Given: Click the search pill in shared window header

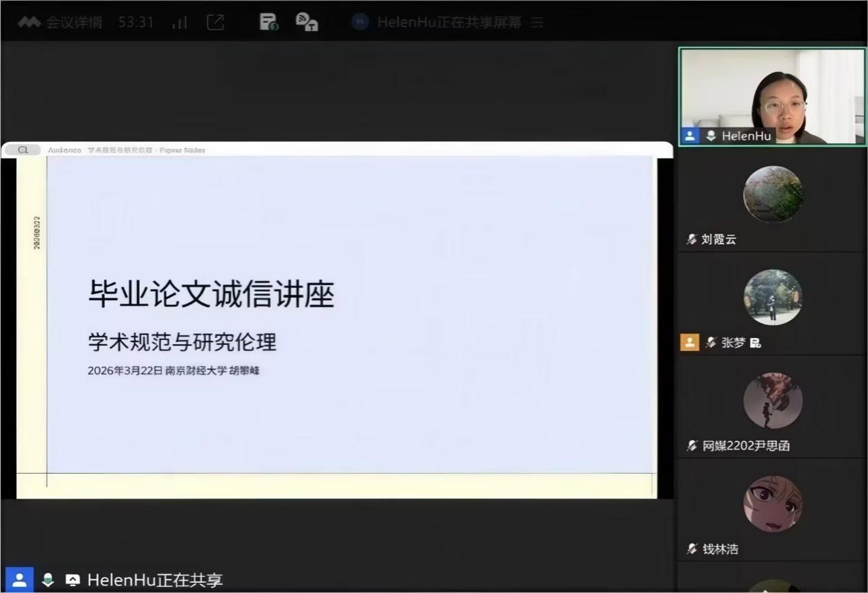Looking at the screenshot, I should [23, 149].
